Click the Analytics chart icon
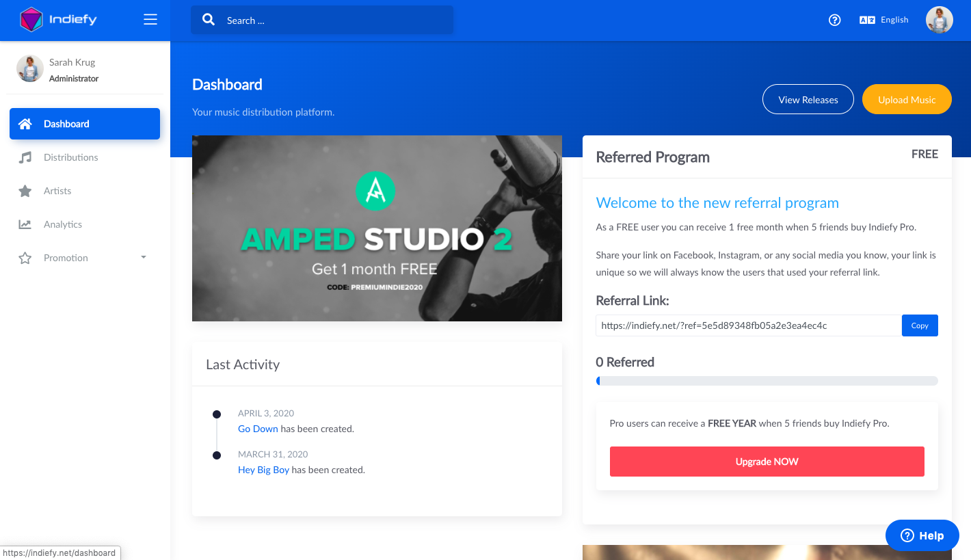This screenshot has width=971, height=560. 25,224
